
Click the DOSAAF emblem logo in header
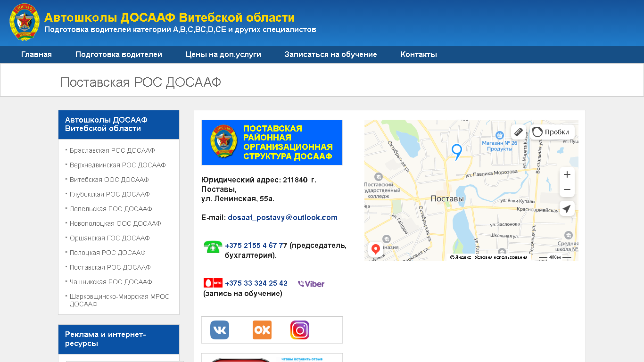click(x=25, y=22)
